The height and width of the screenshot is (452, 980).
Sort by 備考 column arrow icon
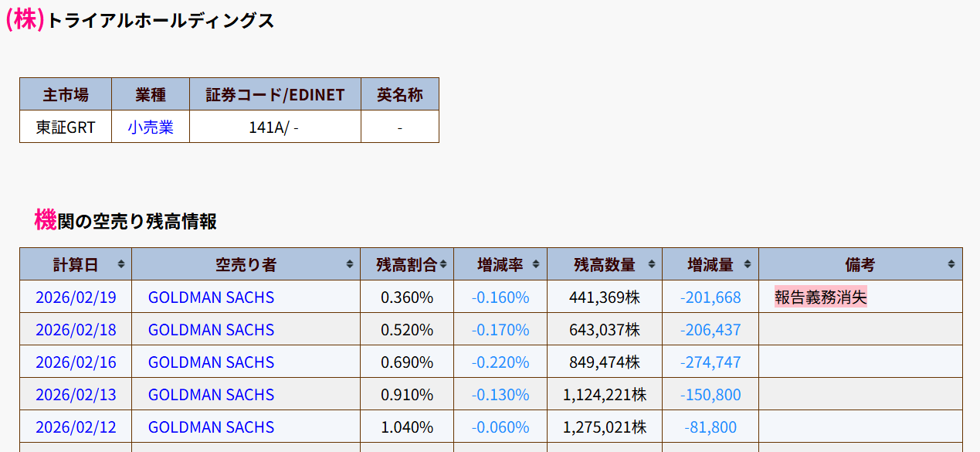click(x=951, y=264)
